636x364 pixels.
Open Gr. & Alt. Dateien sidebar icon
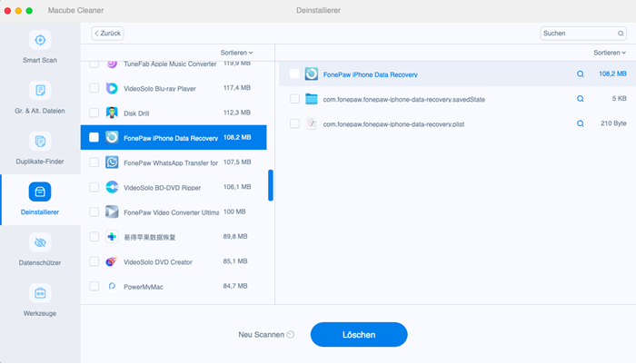coord(40,91)
